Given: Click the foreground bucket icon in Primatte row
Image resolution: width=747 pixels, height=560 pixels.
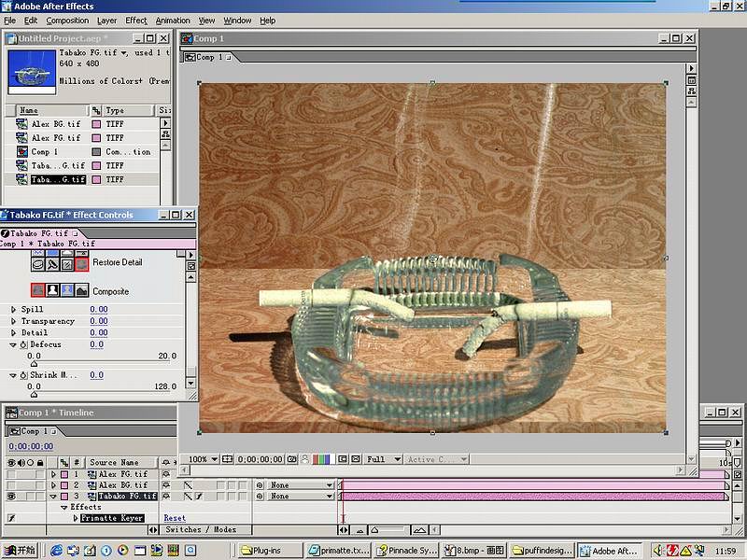Looking at the screenshot, I should click(x=38, y=263).
